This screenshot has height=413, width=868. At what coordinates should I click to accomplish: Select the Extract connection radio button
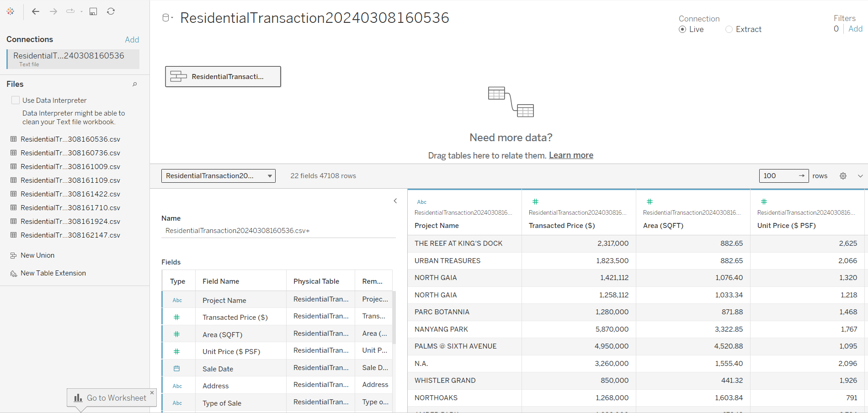[x=729, y=29]
